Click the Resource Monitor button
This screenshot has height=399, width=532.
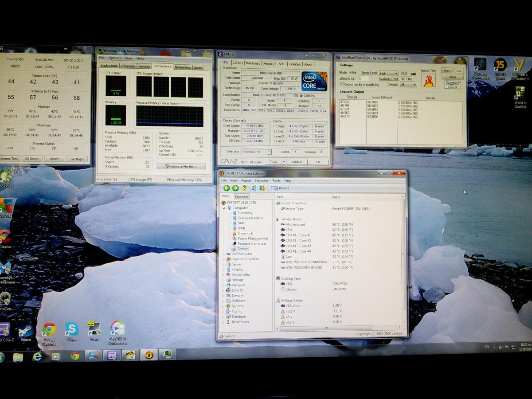click(181, 166)
